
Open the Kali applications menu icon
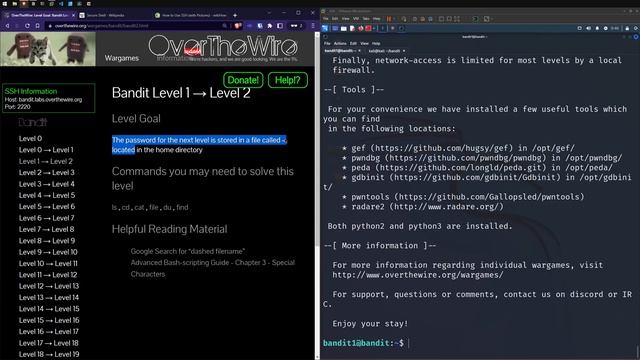(325, 28)
